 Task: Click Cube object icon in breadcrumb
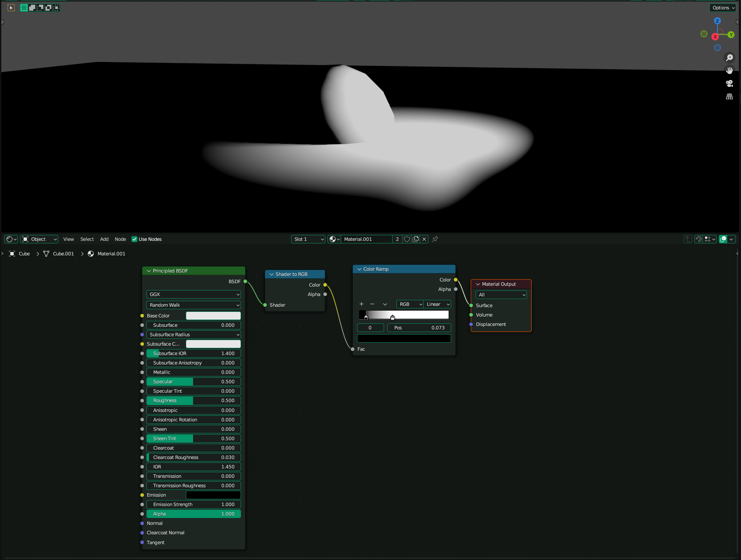click(12, 254)
